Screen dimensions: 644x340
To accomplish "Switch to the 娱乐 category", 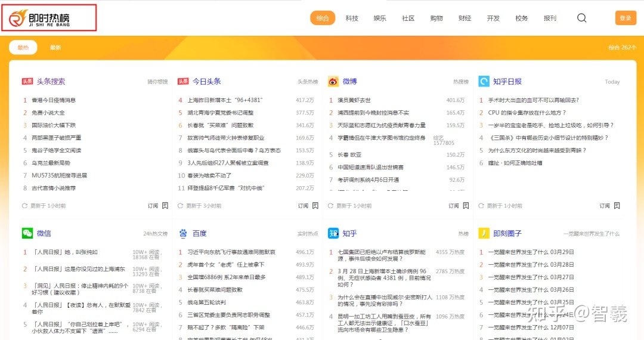I will point(380,18).
